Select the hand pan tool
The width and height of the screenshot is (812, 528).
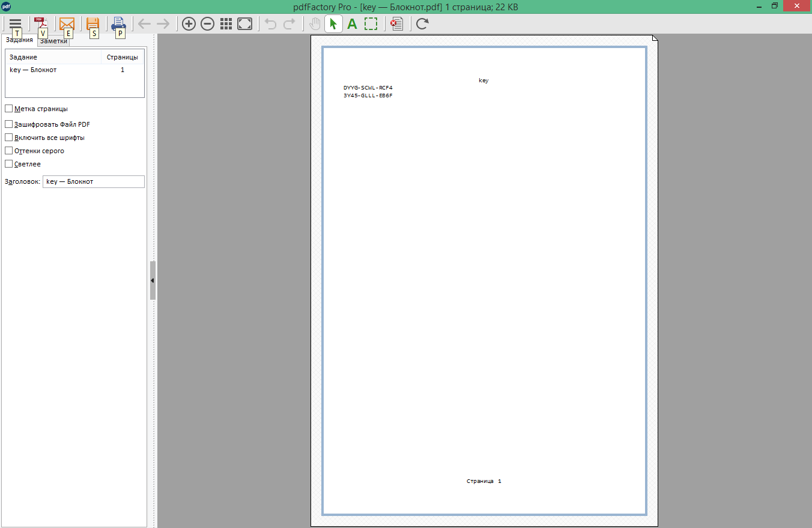(315, 23)
